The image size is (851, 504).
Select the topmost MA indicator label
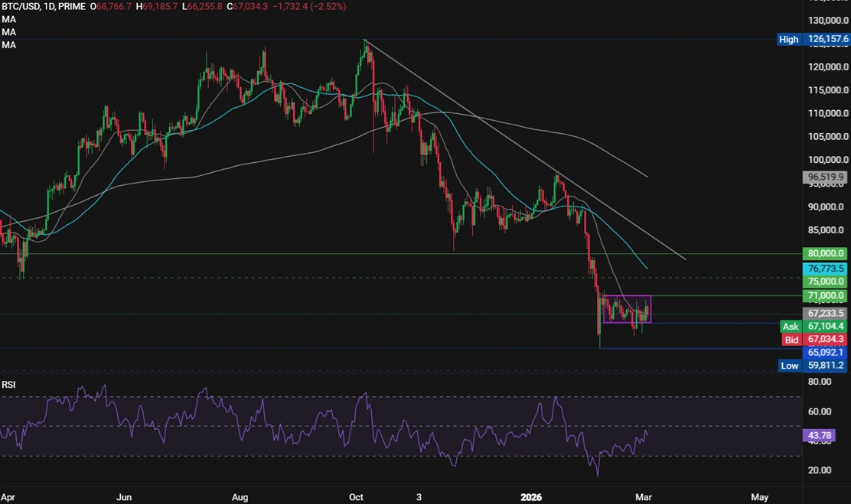pyautogui.click(x=8, y=19)
